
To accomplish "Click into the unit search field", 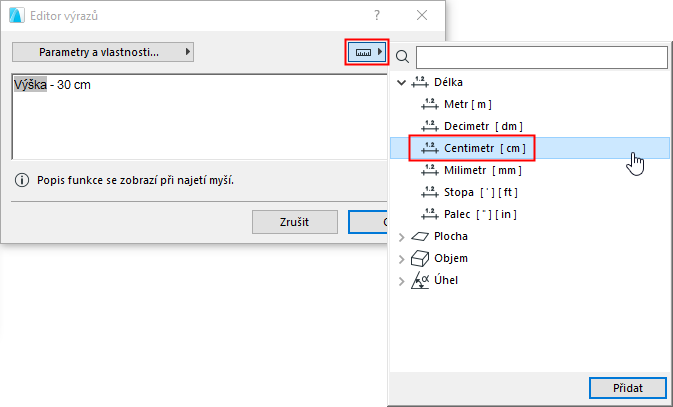I will tap(540, 57).
